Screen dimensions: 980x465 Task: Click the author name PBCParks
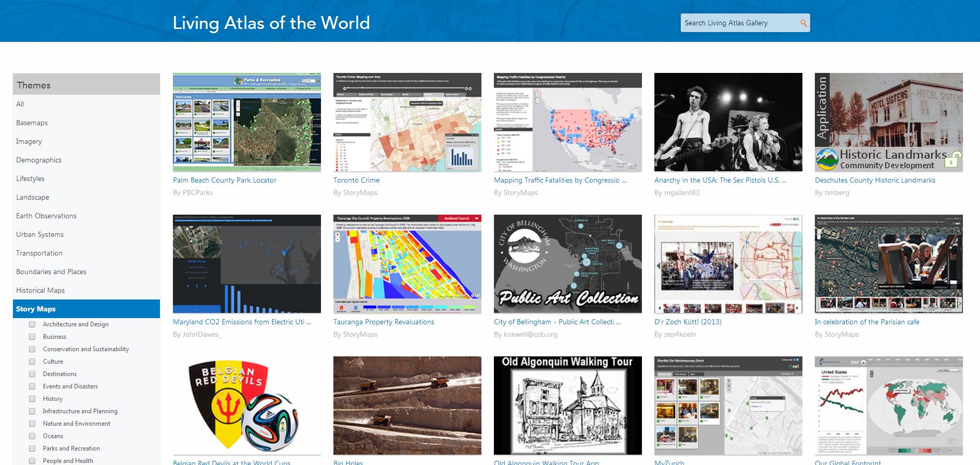coord(197,192)
